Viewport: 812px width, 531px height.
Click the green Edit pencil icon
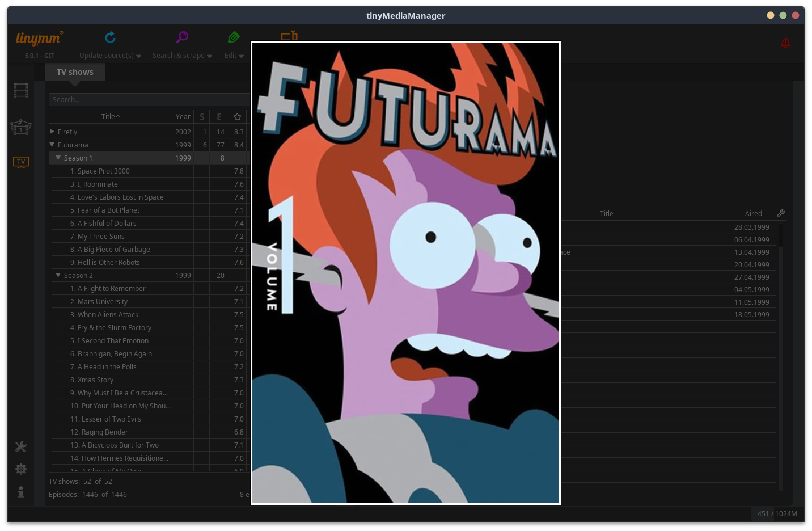click(x=234, y=37)
